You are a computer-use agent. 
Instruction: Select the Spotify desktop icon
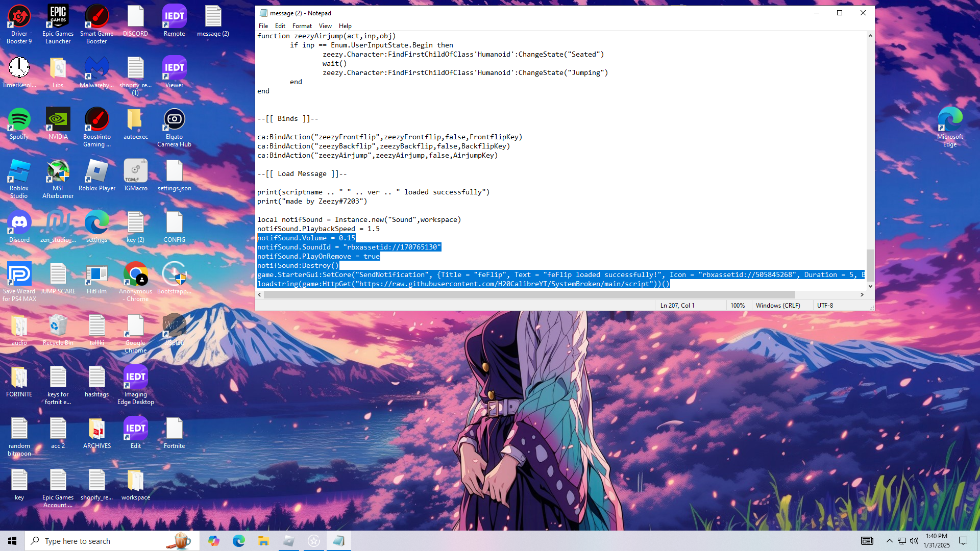point(19,123)
